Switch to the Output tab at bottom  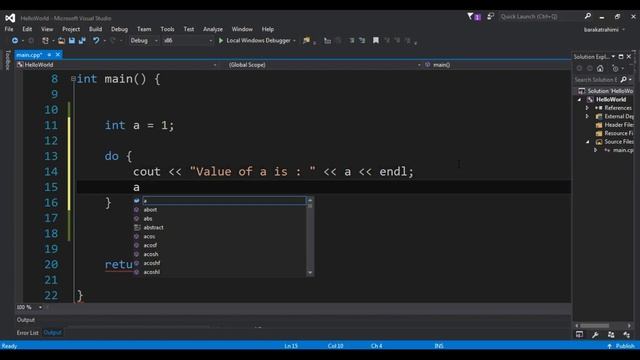point(52,333)
